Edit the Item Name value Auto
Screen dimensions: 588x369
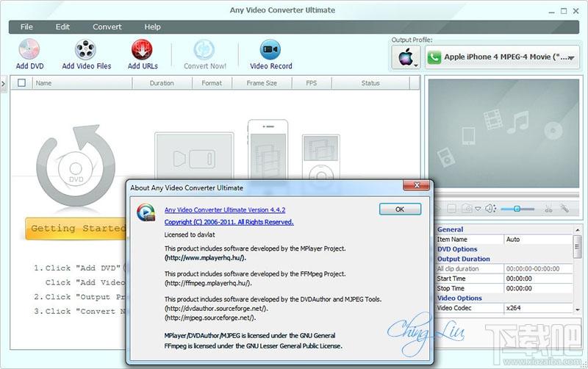pyautogui.click(x=538, y=239)
